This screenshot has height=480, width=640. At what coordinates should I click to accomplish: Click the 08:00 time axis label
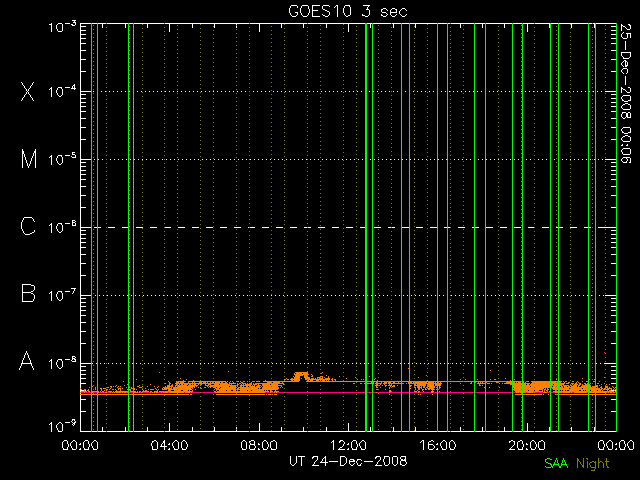[x=259, y=445]
